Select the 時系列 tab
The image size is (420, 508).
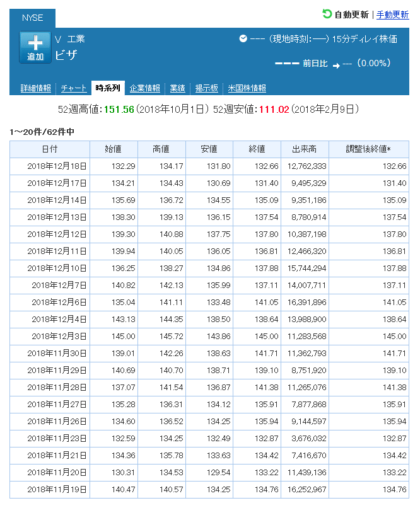pos(108,88)
